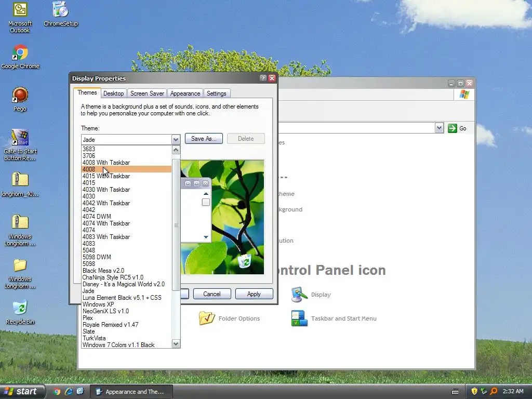The image size is (532, 399).
Task: Click the Cancel button
Action: (x=212, y=294)
